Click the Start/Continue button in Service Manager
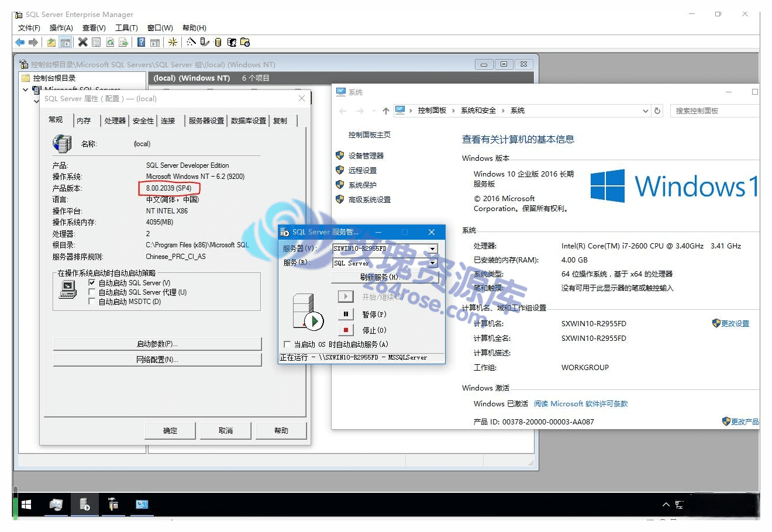Viewport: 772px width, 532px height. click(346, 297)
